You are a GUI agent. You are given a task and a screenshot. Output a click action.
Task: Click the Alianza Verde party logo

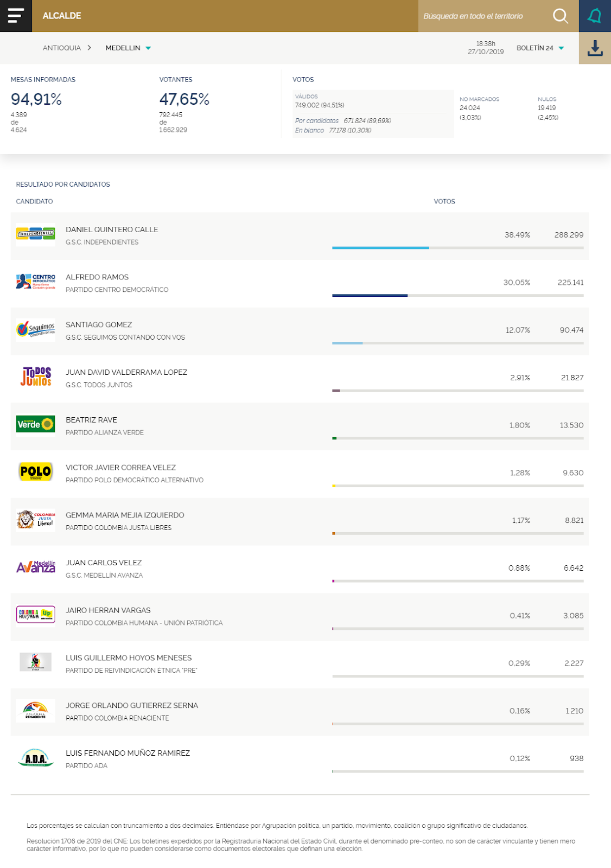click(36, 424)
